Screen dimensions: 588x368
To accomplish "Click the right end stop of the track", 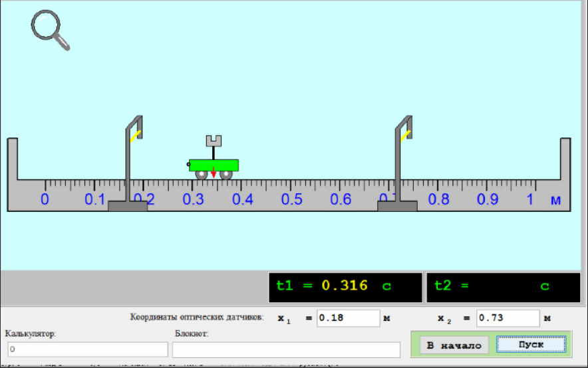I will tap(565, 159).
